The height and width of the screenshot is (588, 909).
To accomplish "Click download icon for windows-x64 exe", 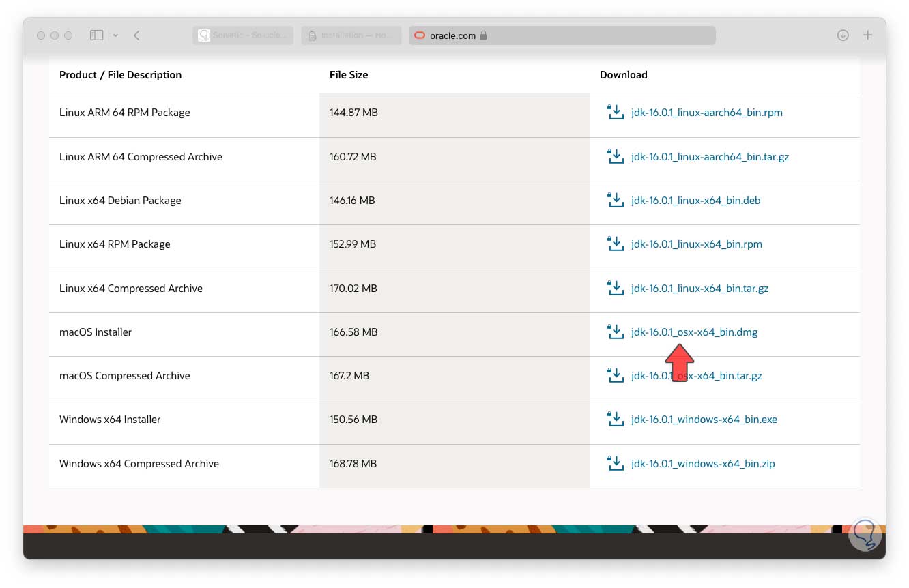I will tap(616, 419).
